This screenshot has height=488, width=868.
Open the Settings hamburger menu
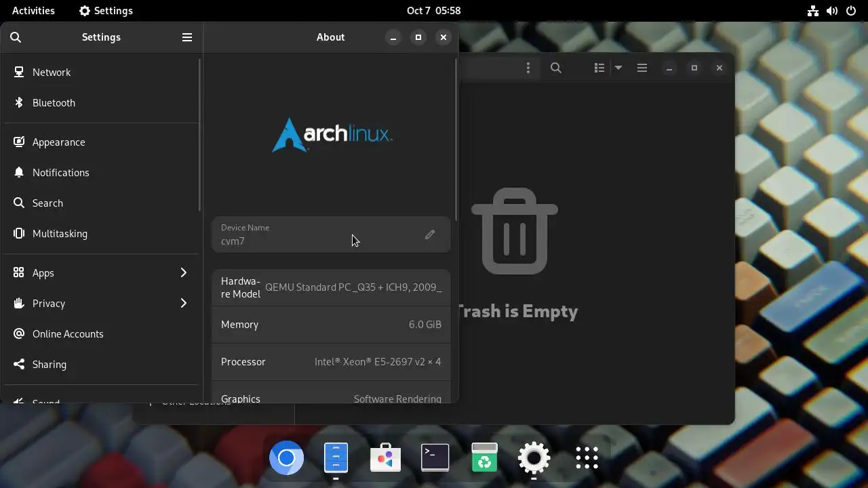point(187,37)
